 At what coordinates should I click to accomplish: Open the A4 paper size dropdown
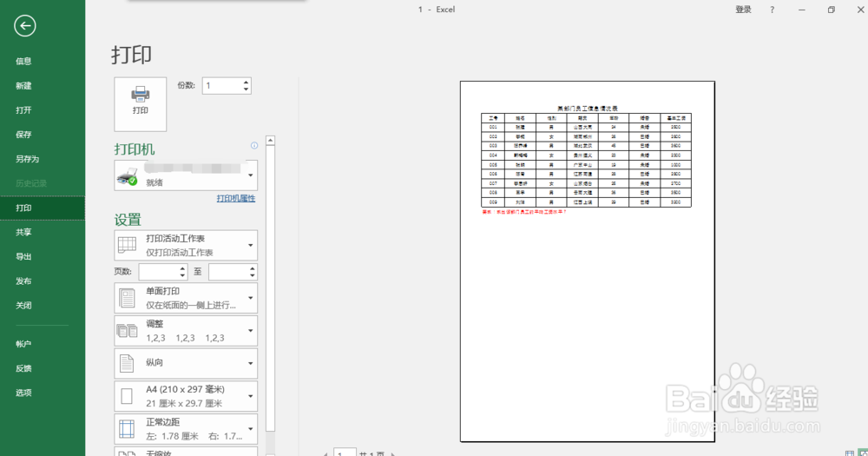click(x=186, y=396)
